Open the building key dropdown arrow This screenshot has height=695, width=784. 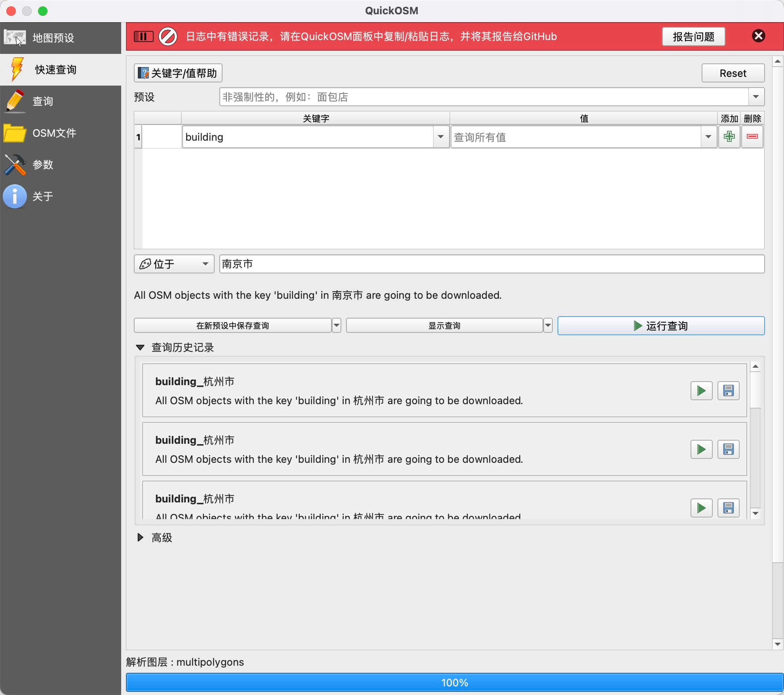click(x=440, y=137)
